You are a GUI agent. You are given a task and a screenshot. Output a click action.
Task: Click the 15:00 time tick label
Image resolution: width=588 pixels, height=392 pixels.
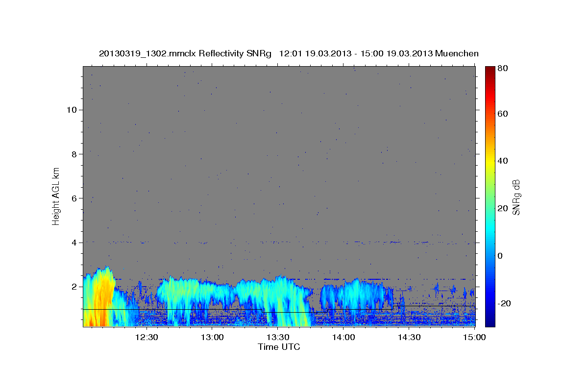pyautogui.click(x=474, y=337)
